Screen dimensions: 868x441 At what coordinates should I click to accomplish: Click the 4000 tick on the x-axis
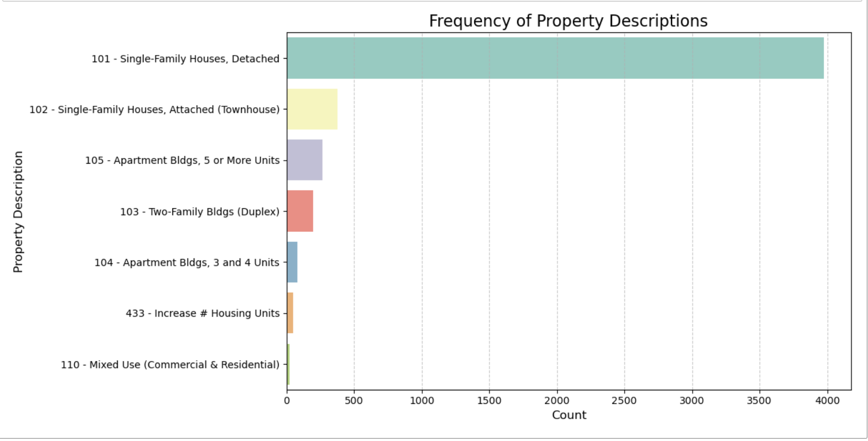click(827, 400)
